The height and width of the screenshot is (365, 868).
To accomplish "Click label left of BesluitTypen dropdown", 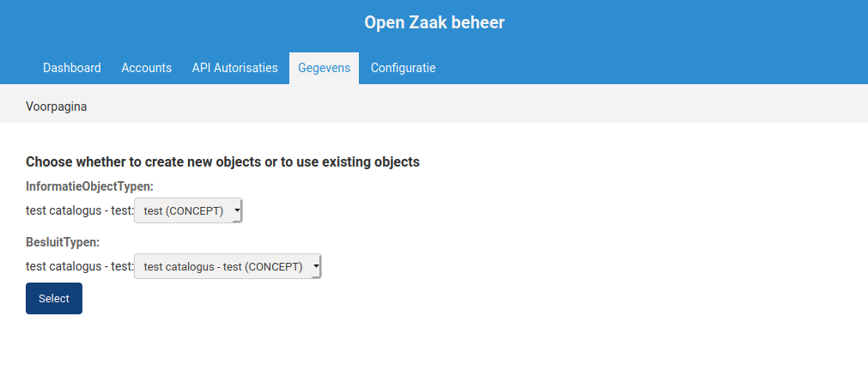I will tap(80, 266).
